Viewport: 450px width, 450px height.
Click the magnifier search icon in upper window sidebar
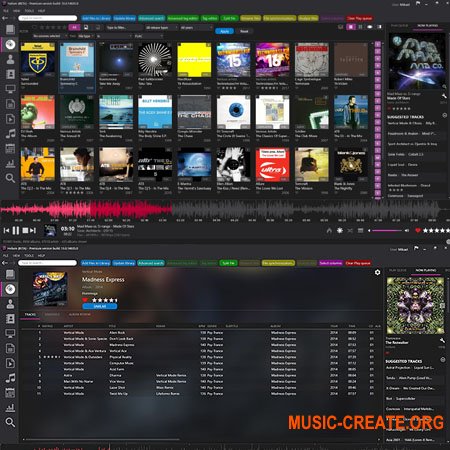[10, 178]
